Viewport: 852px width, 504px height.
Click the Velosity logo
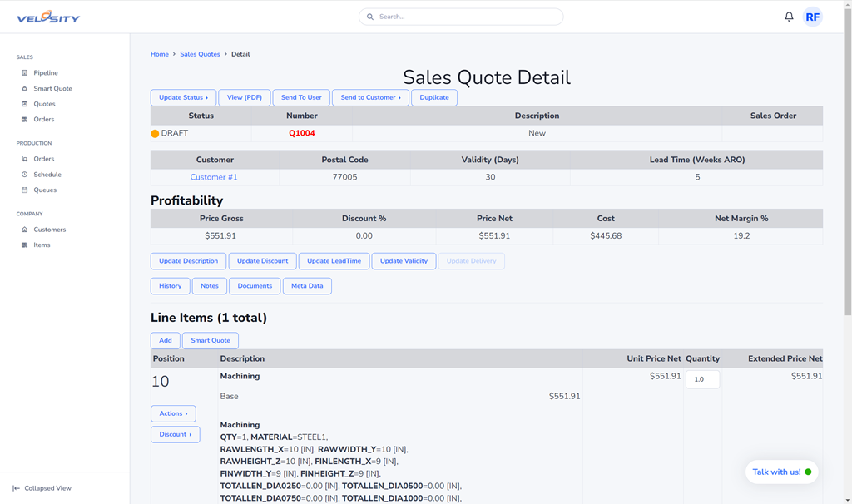pos(48,17)
